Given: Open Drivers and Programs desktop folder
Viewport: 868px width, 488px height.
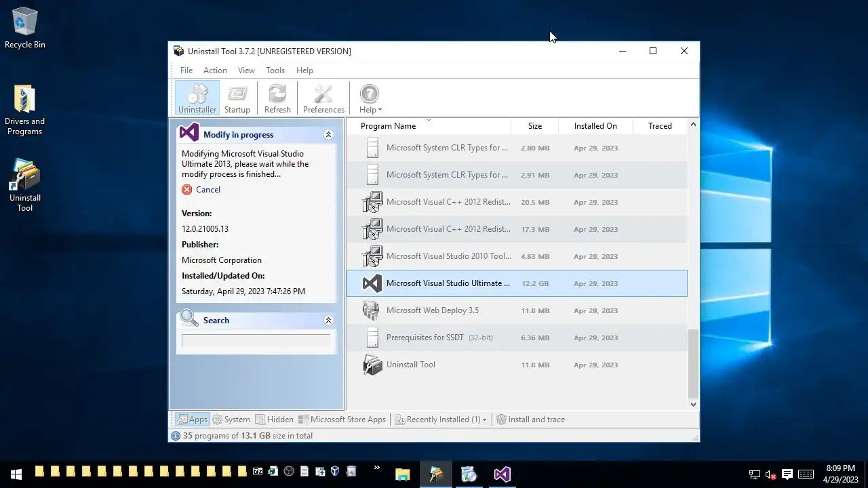Looking at the screenshot, I should [x=25, y=110].
